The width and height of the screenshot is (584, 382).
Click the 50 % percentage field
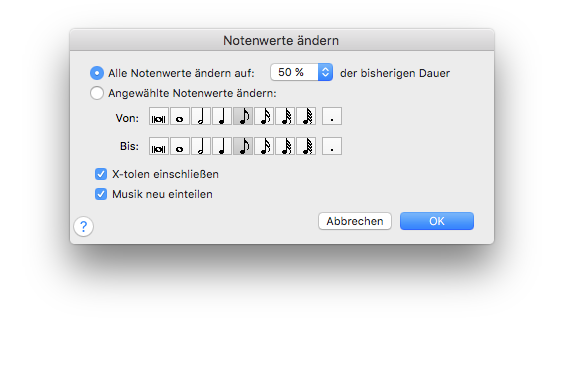pos(294,72)
